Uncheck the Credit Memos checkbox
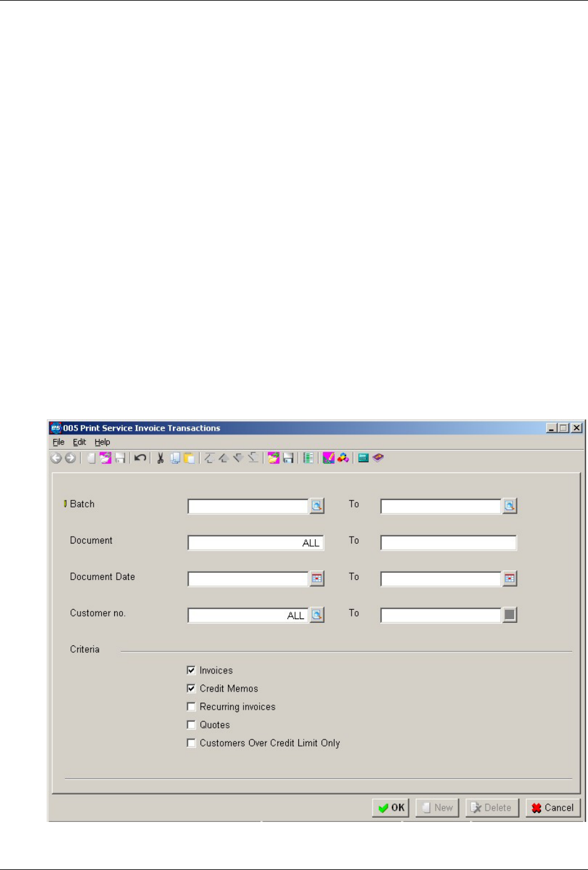The height and width of the screenshot is (870, 588). [191, 688]
